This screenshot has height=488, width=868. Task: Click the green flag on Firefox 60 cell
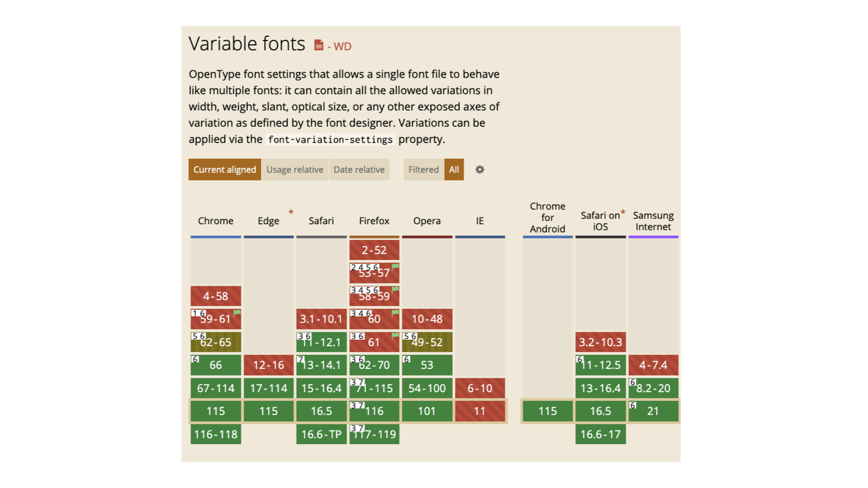pyautogui.click(x=395, y=313)
